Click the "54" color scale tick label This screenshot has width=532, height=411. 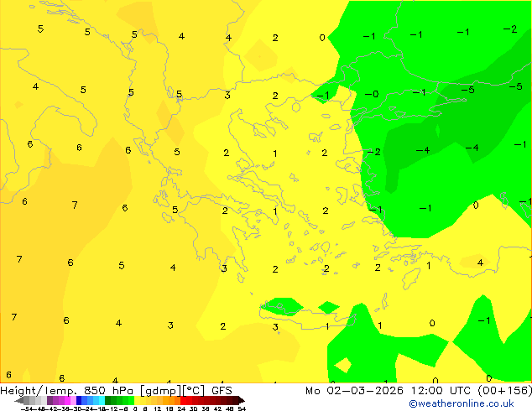coord(241,408)
